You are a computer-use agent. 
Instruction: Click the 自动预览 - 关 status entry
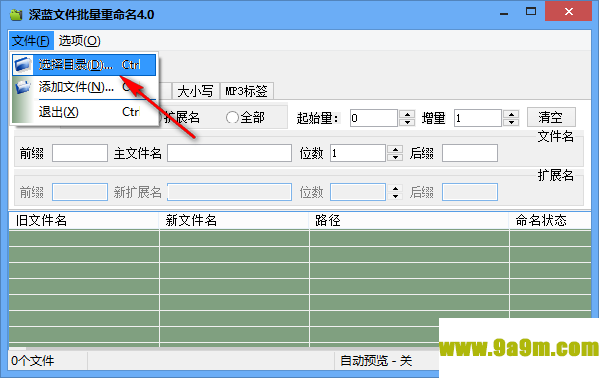(x=376, y=361)
